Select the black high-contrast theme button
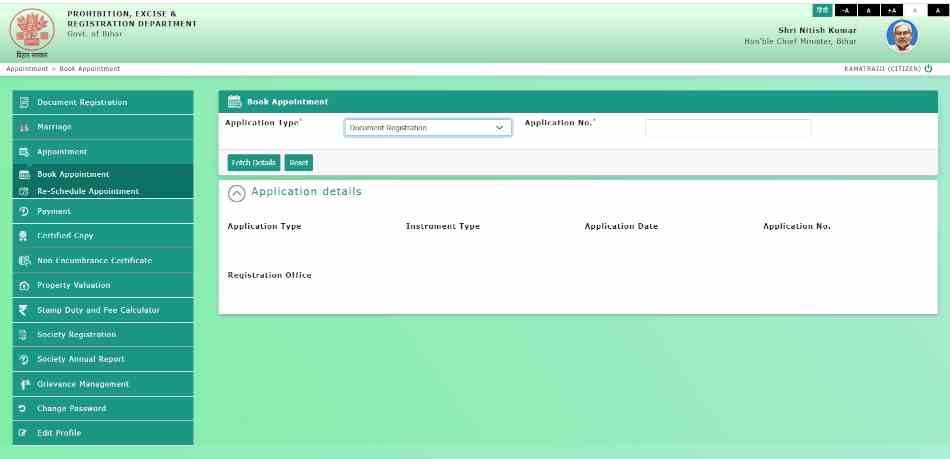Image resolution: width=950 pixels, height=459 pixels. click(x=938, y=10)
